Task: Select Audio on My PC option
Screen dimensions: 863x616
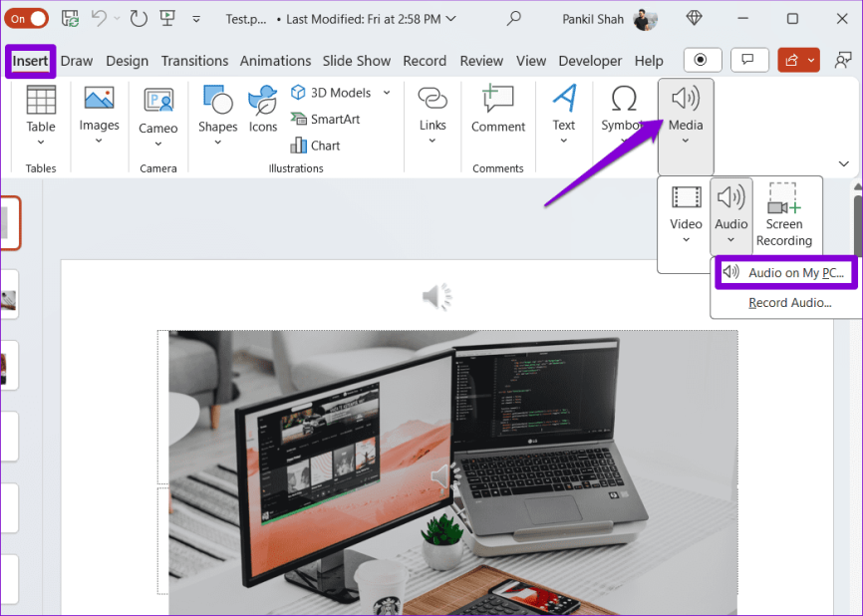Action: pyautogui.click(x=785, y=271)
